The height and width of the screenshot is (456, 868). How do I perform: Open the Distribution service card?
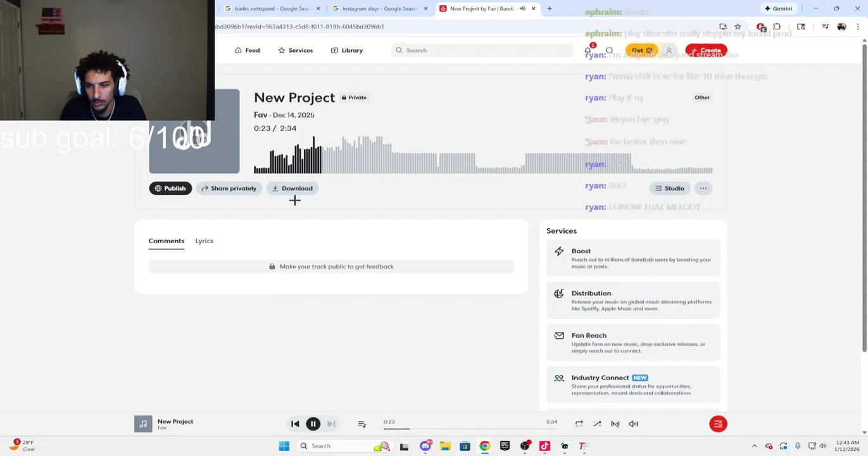click(x=633, y=300)
